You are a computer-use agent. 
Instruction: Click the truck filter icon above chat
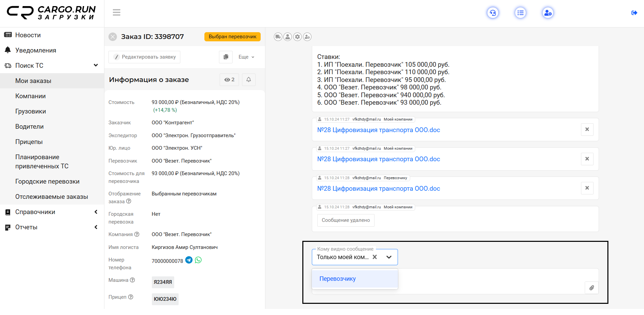tap(278, 37)
